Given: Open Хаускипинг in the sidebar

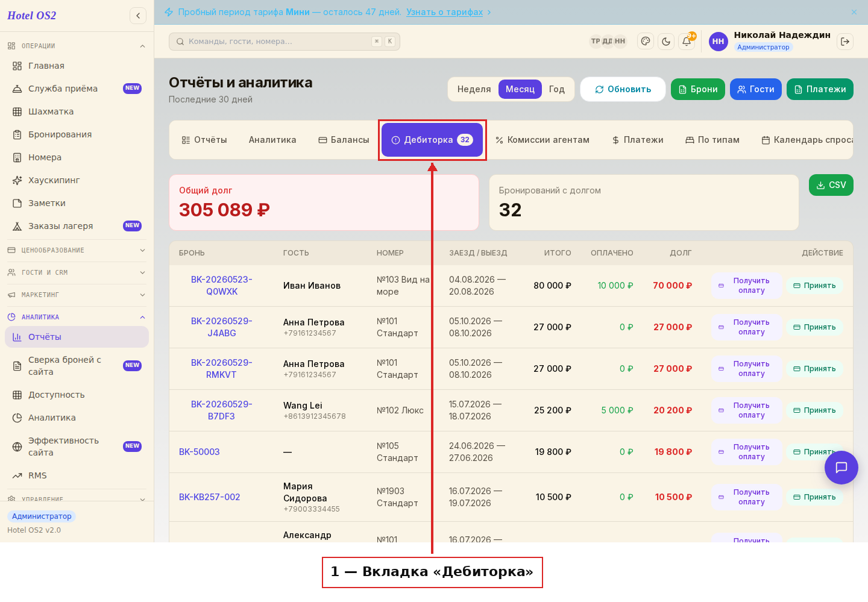Looking at the screenshot, I should (x=77, y=180).
